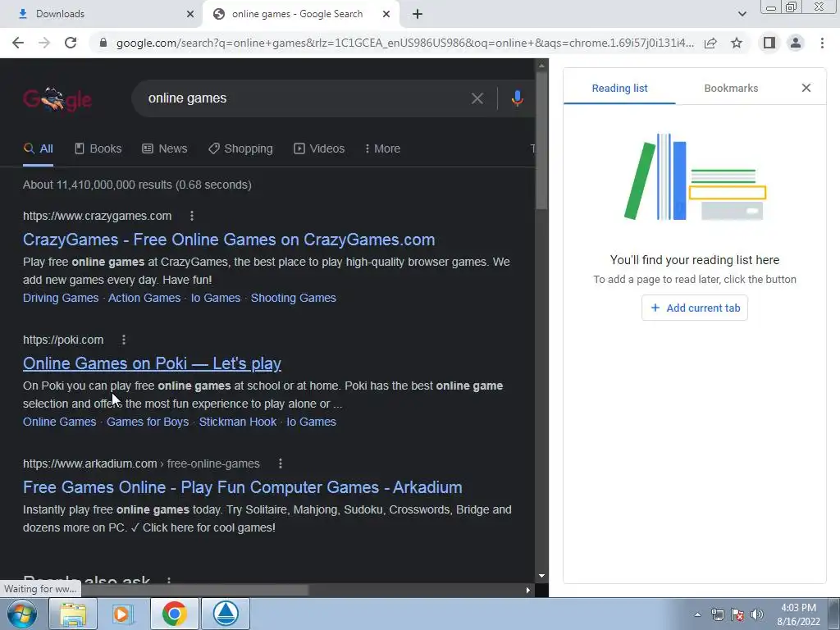The width and height of the screenshot is (840, 630).
Task: Expand the More search filters menu
Action: (382, 148)
